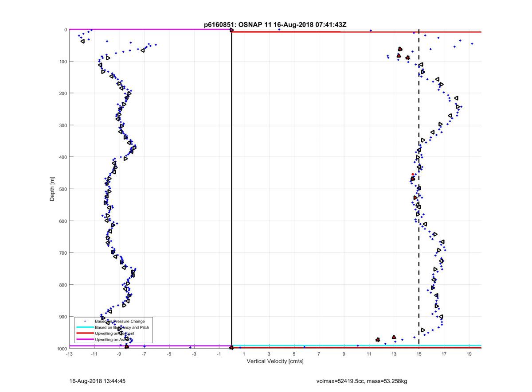Select legend entry Upwelling on Ascent
532x392 pixels.
tap(113, 340)
